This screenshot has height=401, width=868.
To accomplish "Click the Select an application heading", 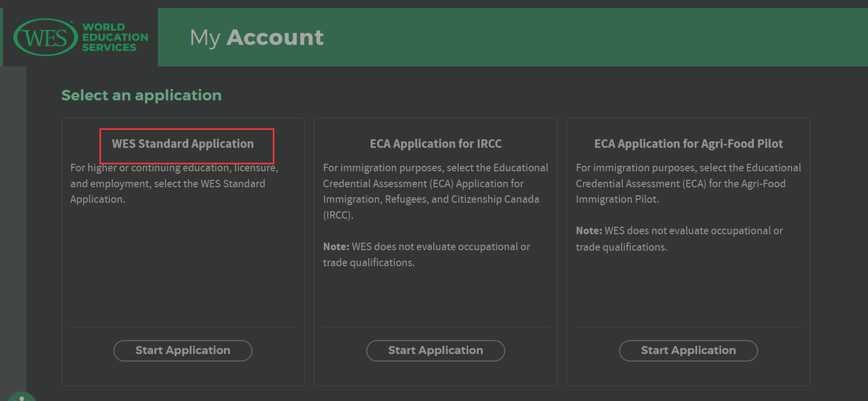I will tap(141, 95).
